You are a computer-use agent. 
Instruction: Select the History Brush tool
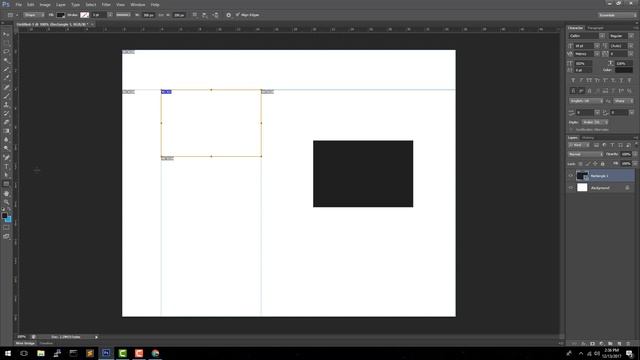click(x=6, y=113)
